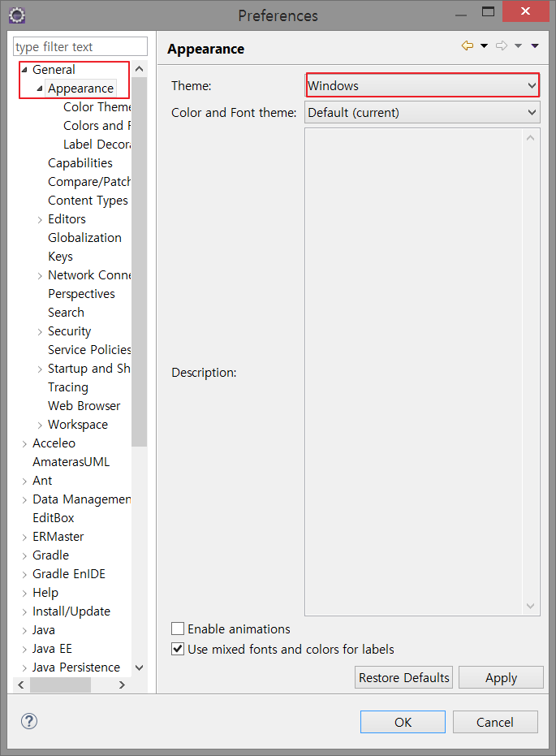The image size is (556, 756).
Task: Expand the Workspace tree node
Action: (40, 426)
